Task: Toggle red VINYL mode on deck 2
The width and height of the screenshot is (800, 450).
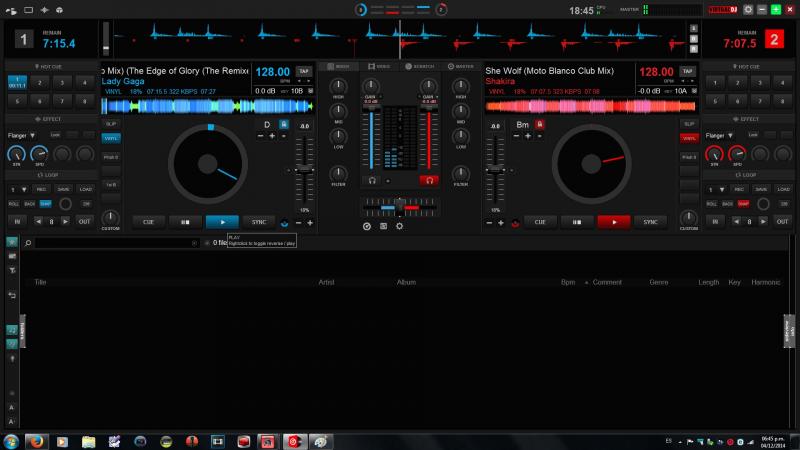Action: pos(689,138)
